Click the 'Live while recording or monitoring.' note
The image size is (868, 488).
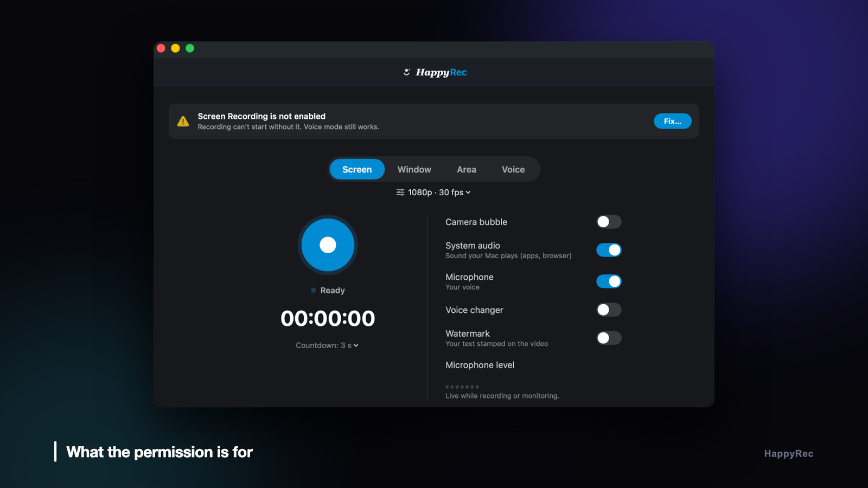pos(502,396)
